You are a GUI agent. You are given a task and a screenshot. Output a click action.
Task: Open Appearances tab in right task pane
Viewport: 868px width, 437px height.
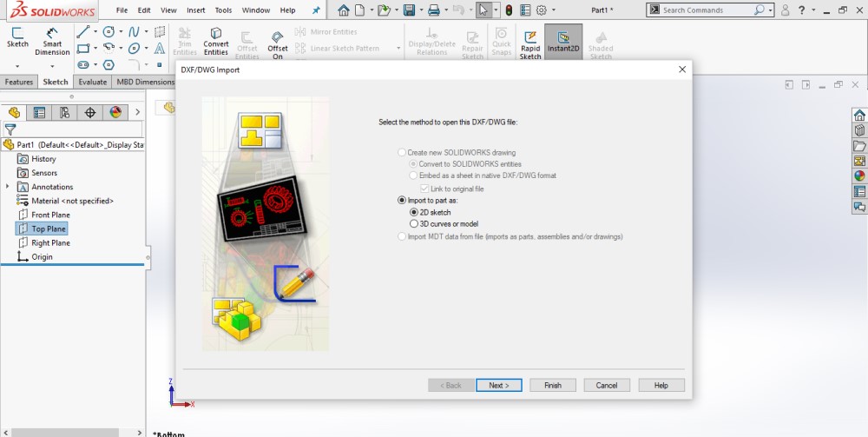[x=859, y=176]
